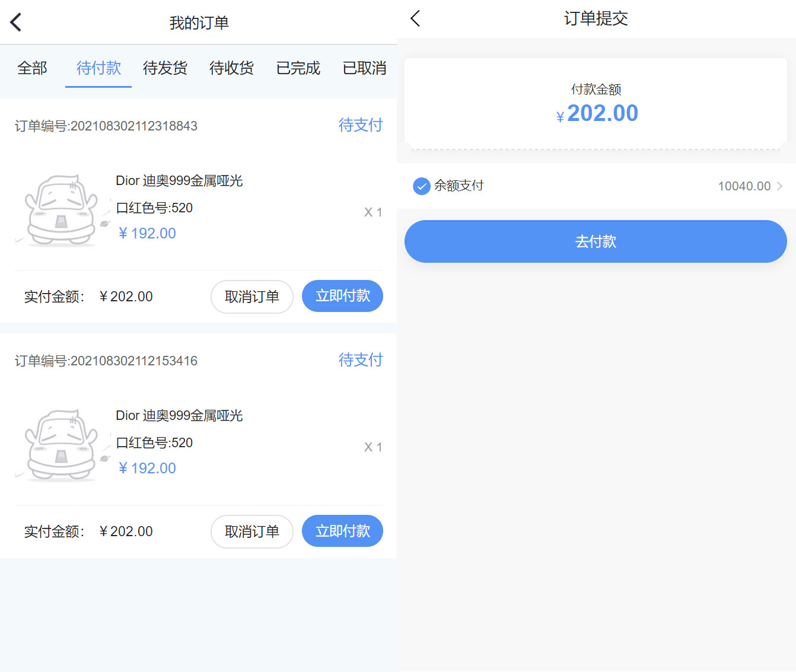Switch to the 全部 orders tab

(x=32, y=68)
